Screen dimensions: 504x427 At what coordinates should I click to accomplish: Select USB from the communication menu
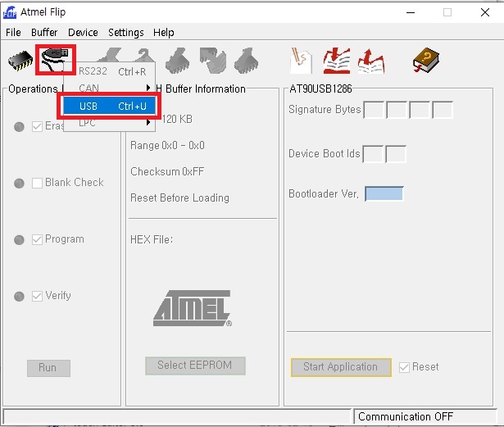pyautogui.click(x=109, y=106)
